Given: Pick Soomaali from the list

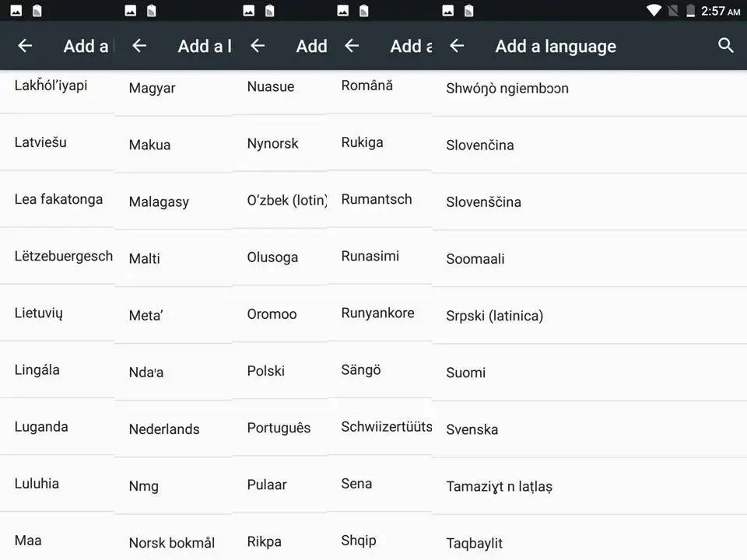Looking at the screenshot, I should pyautogui.click(x=475, y=259).
